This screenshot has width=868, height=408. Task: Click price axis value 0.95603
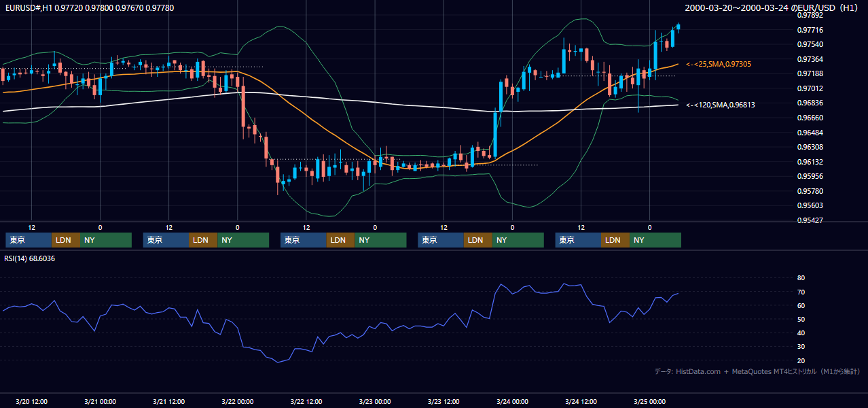click(810, 205)
